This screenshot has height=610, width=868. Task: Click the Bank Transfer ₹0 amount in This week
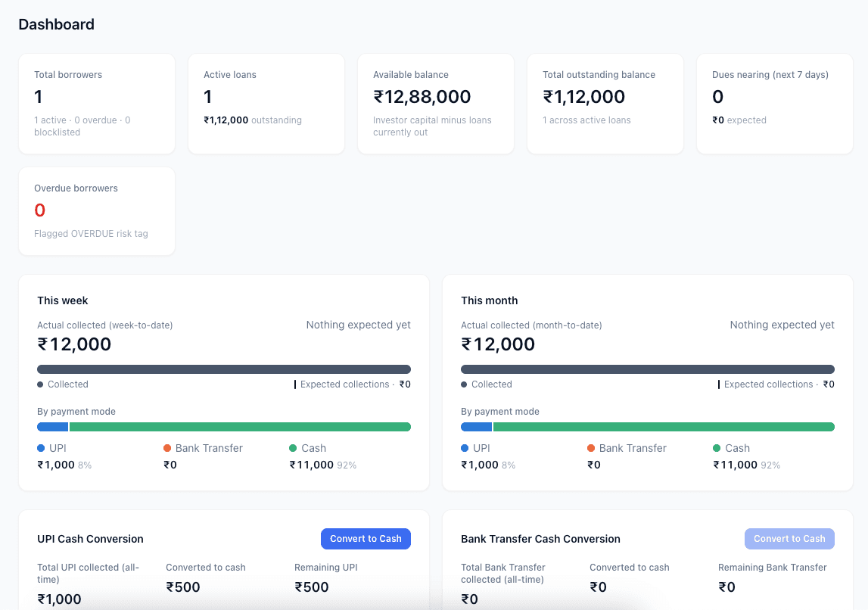pos(170,465)
